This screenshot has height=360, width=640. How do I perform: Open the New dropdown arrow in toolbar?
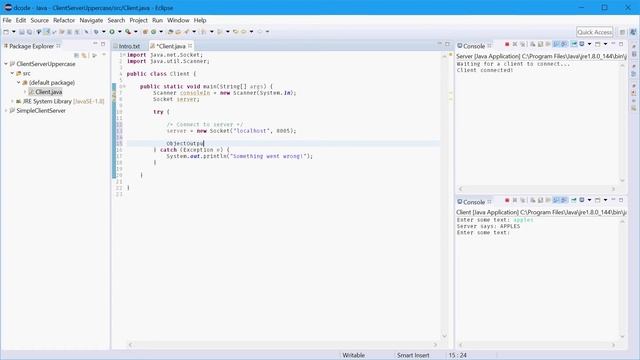[x=13, y=31]
